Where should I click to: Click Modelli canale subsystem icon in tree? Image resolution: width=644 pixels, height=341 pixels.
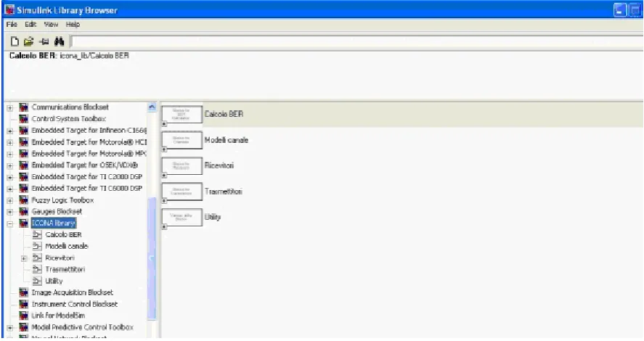[37, 246]
